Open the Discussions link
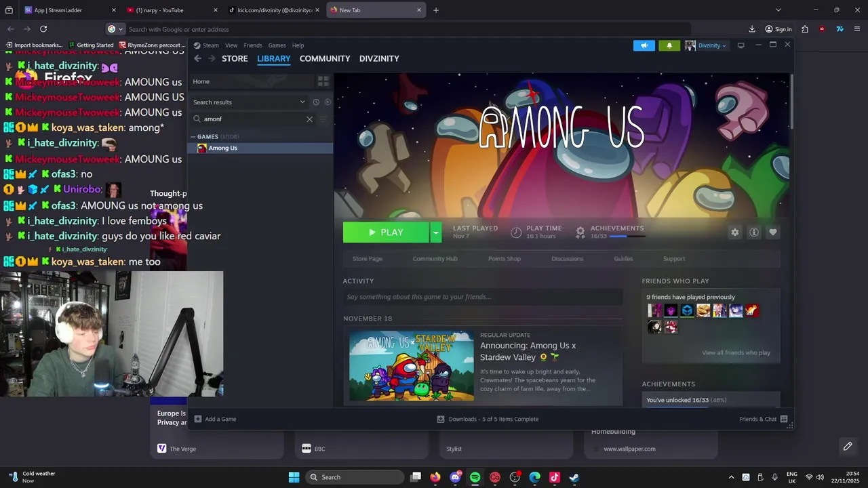868x488 pixels. 568,259
